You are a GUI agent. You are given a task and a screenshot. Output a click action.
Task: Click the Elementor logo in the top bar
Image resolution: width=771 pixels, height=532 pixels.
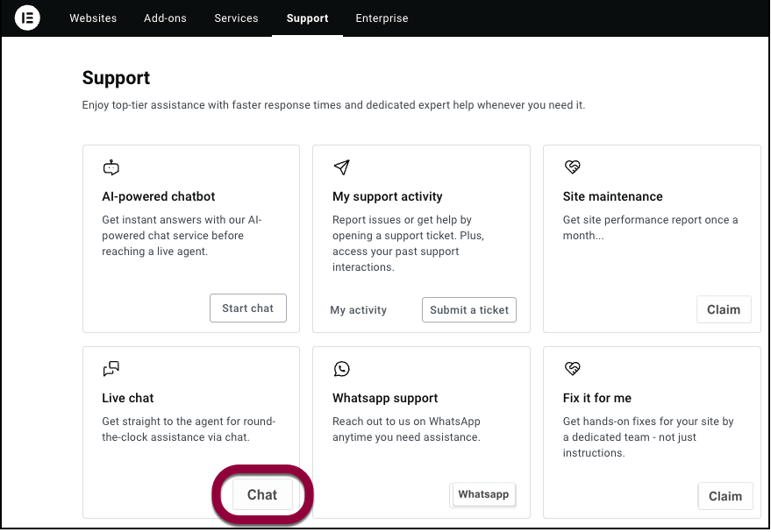pos(27,18)
